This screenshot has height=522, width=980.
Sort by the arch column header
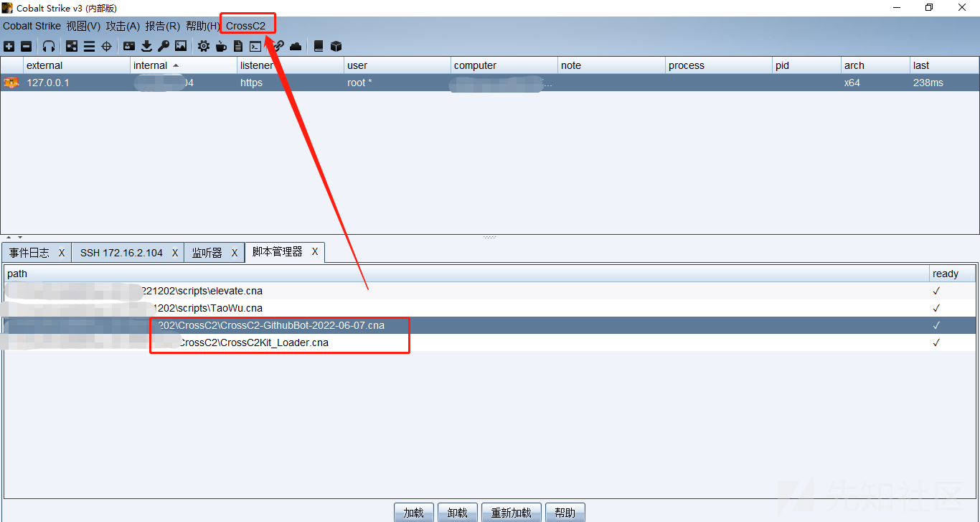(x=875, y=65)
